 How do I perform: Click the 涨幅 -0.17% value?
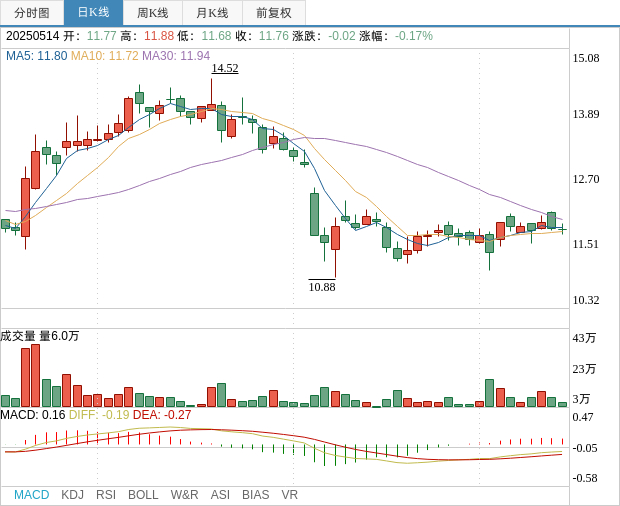396,36
